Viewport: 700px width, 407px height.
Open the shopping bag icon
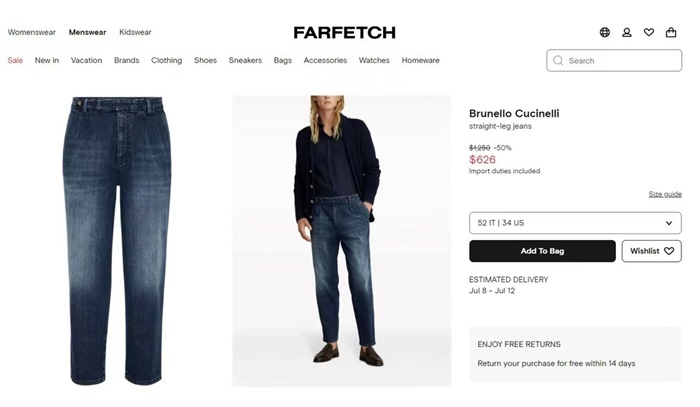click(671, 32)
